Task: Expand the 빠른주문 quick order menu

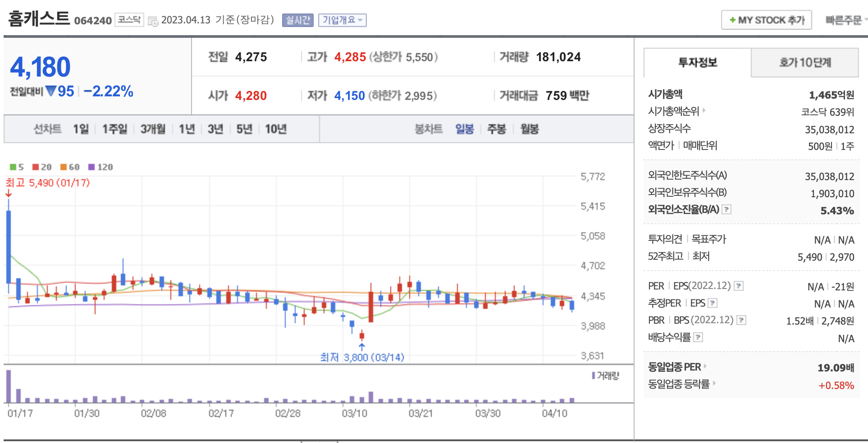Action: click(845, 20)
